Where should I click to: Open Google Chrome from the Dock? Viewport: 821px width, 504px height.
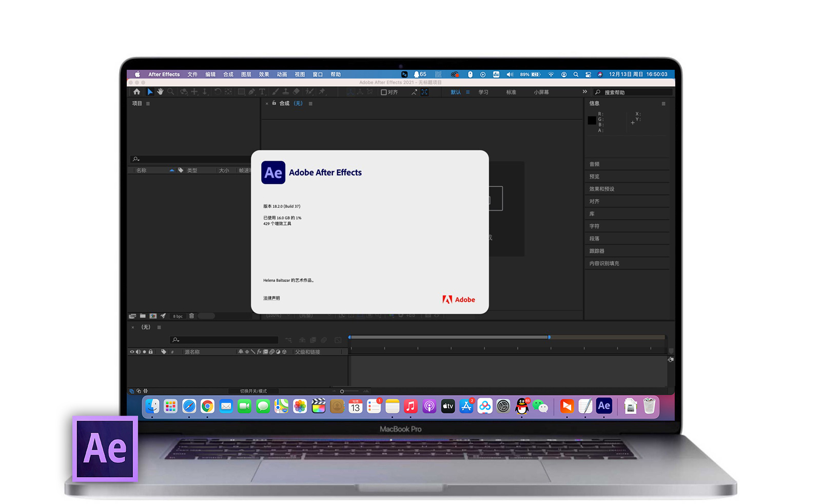pyautogui.click(x=207, y=406)
